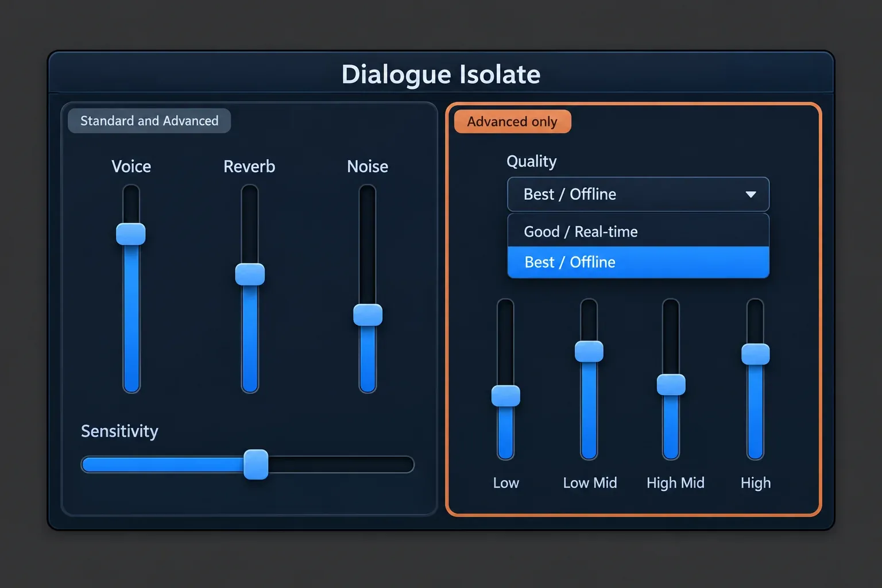Image resolution: width=882 pixels, height=588 pixels.
Task: Click the High Mid label text
Action: 675,483
